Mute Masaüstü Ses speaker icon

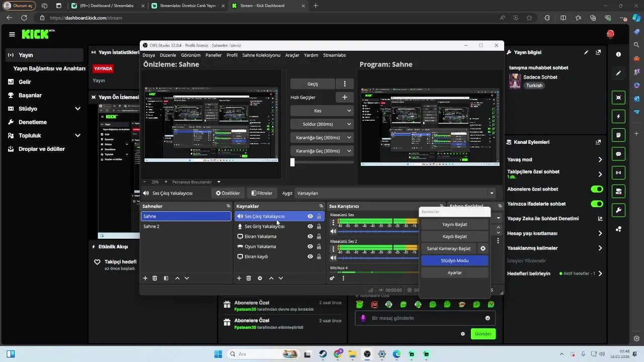point(333,231)
